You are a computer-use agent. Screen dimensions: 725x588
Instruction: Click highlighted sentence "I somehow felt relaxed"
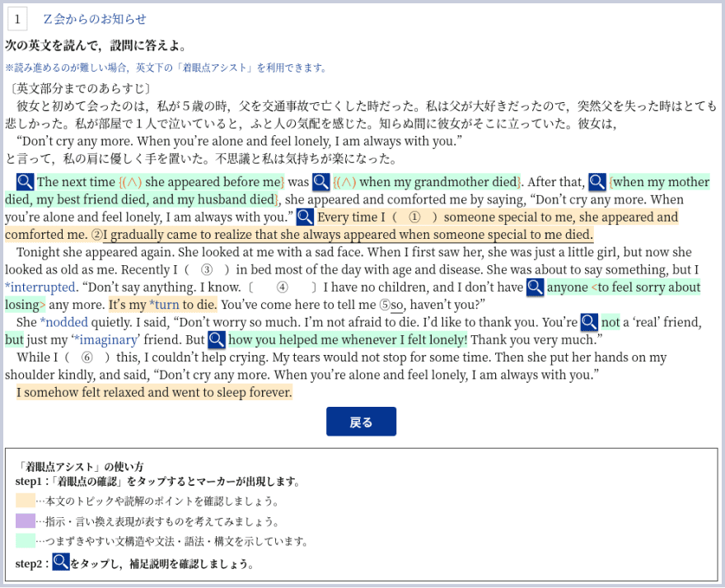pos(154,393)
